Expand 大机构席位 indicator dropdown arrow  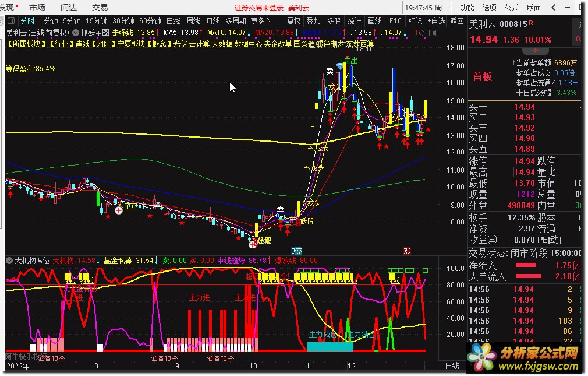[9, 261]
